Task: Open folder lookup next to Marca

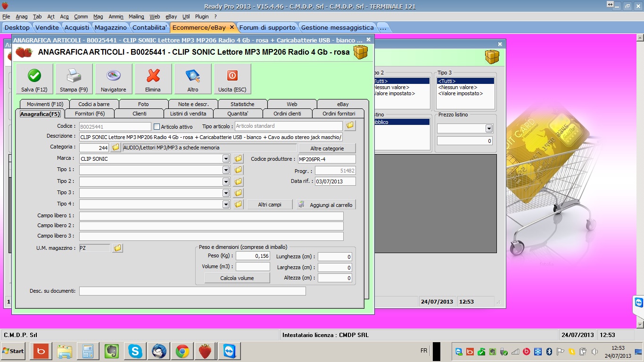Action: (x=239, y=159)
